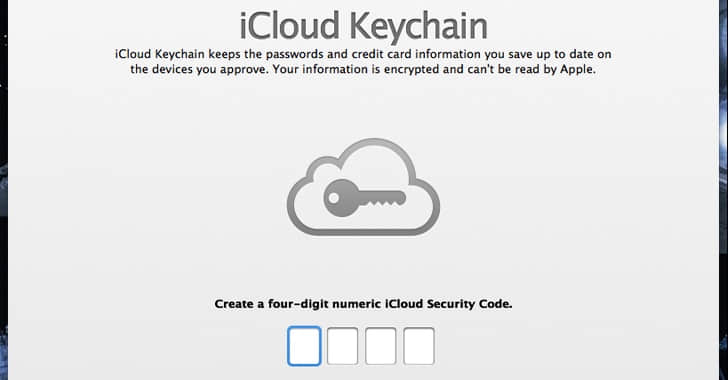This screenshot has height=380, width=728.
Task: Click the word Keychain in the heading
Action: coord(418,27)
